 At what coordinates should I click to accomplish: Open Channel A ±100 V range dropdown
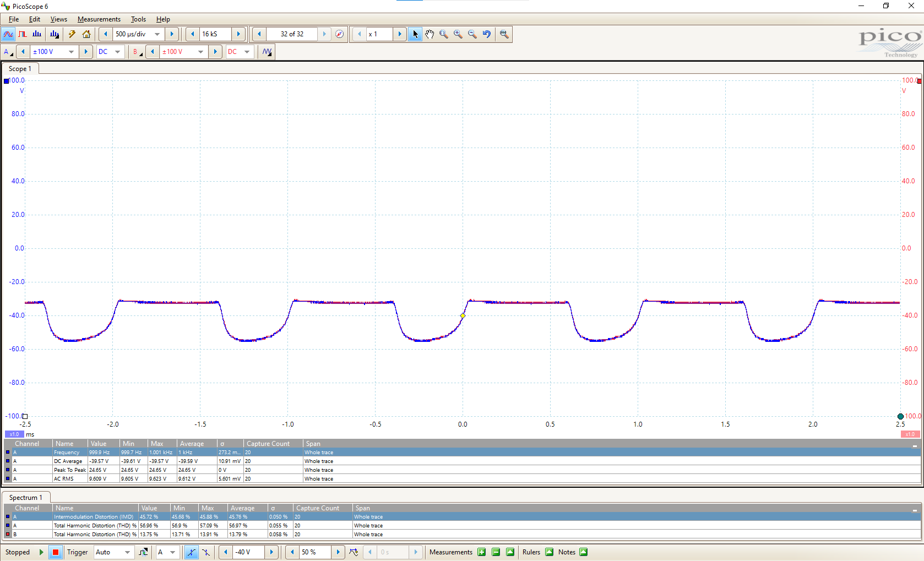click(x=72, y=52)
